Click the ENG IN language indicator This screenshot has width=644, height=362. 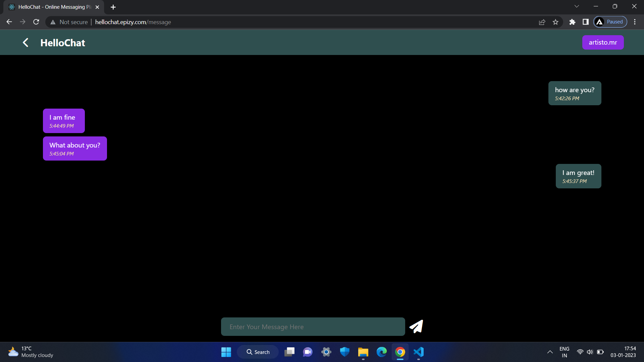point(565,352)
